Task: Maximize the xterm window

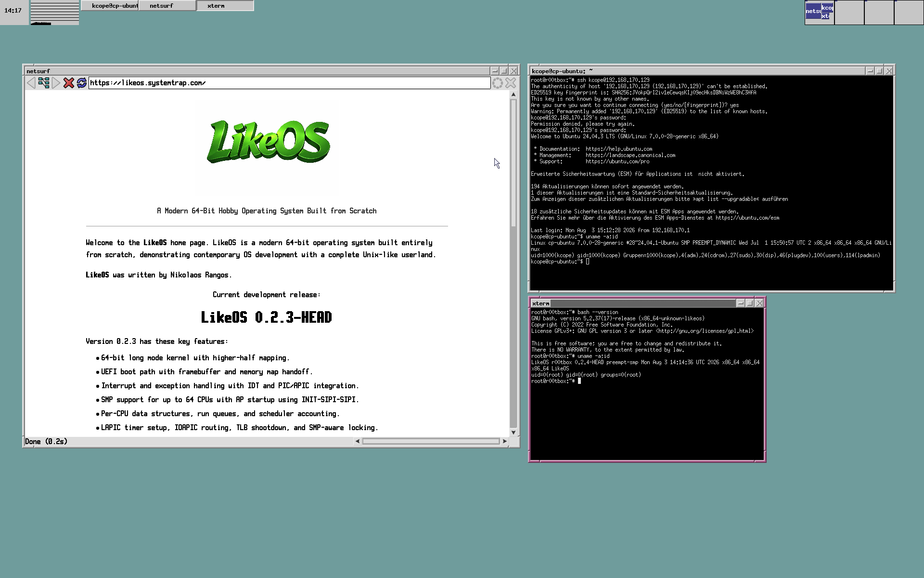Action: 750,303
